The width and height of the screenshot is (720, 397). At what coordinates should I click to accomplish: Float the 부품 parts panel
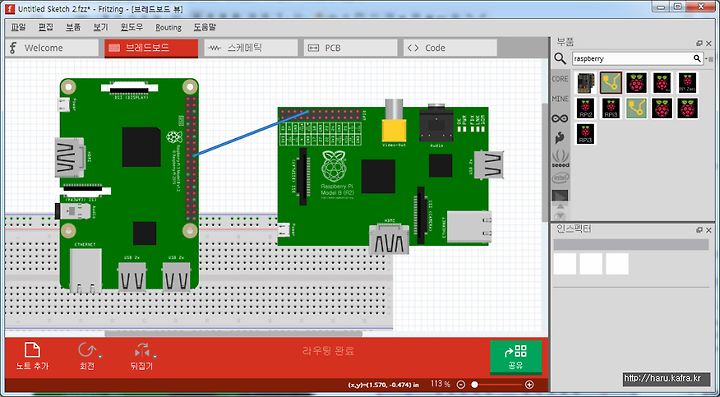pos(699,43)
